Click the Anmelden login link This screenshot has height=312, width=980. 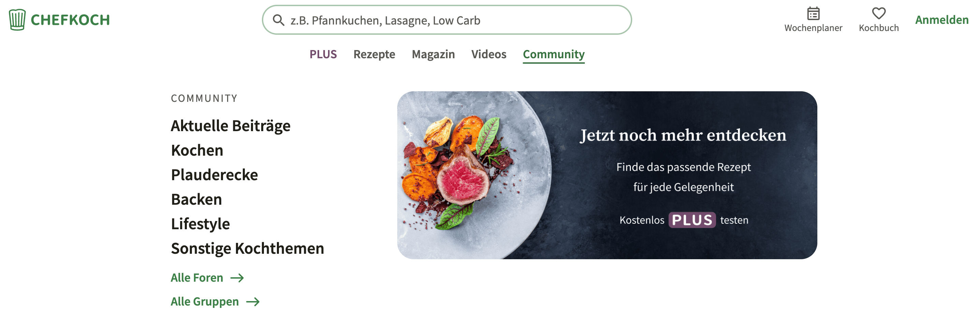click(942, 20)
